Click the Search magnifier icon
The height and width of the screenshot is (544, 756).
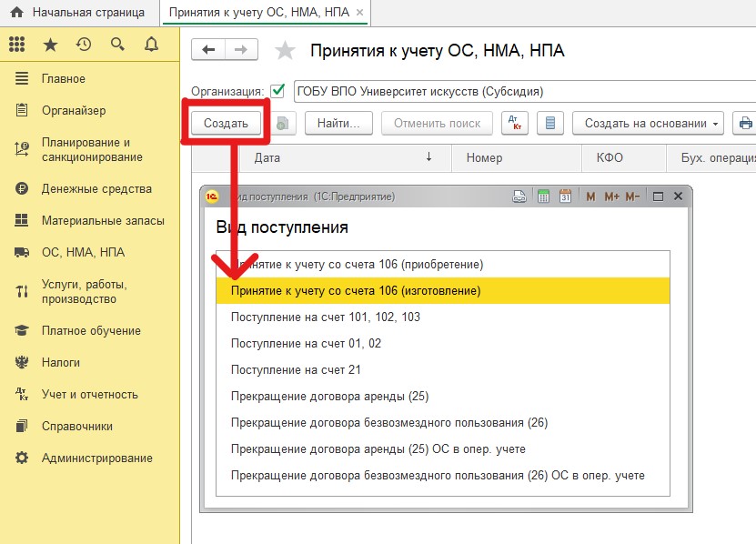coord(117,45)
